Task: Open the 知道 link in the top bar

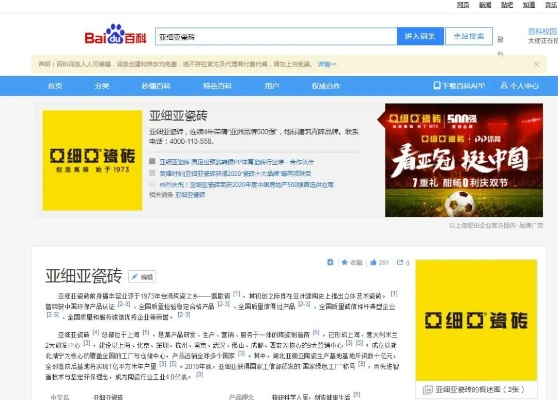Action: click(529, 5)
